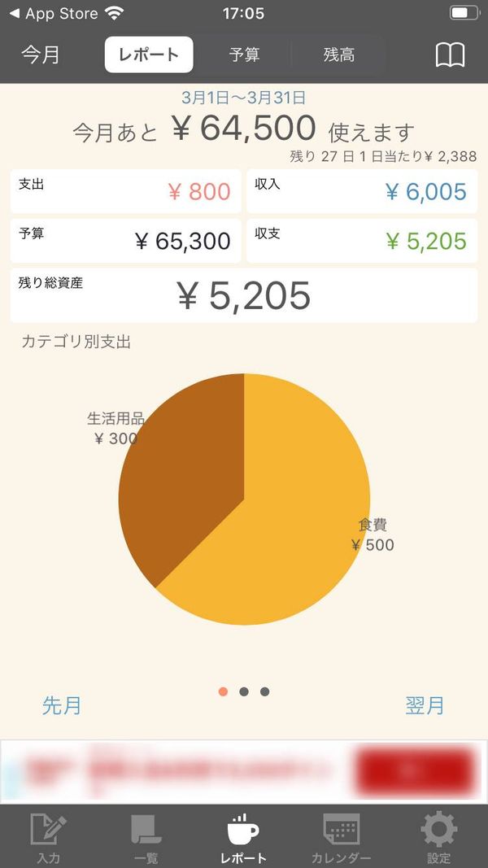Select the third page indicator dot
The image size is (488, 868).
pos(265,691)
